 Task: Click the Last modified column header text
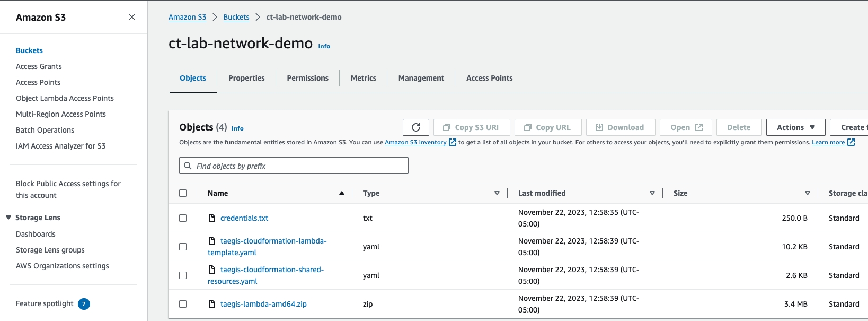(x=542, y=193)
